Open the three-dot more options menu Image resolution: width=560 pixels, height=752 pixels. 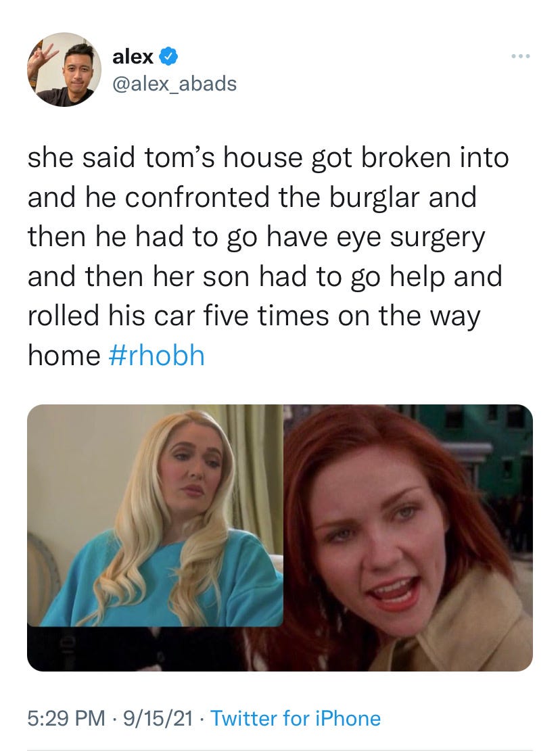[521, 57]
